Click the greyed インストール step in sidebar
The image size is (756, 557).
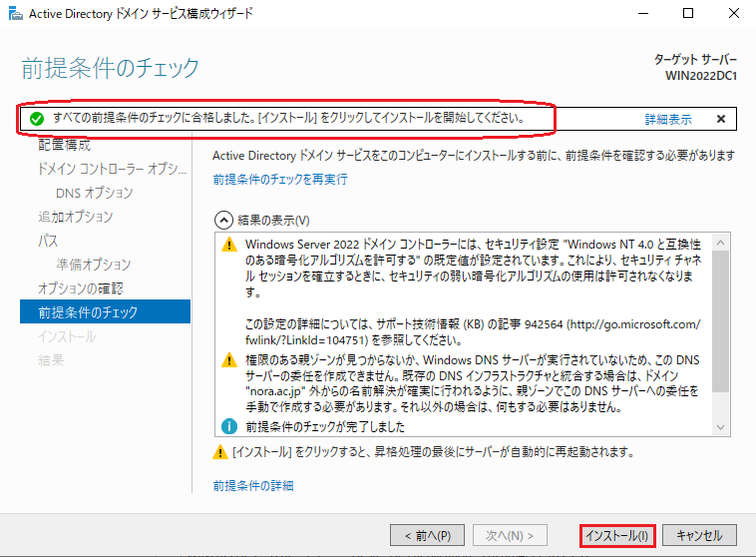tap(67, 336)
